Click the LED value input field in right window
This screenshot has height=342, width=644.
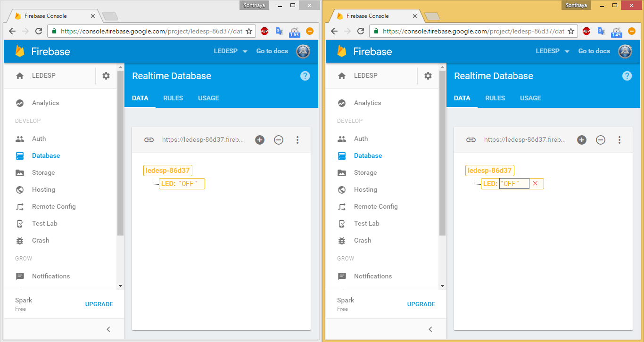coord(514,184)
